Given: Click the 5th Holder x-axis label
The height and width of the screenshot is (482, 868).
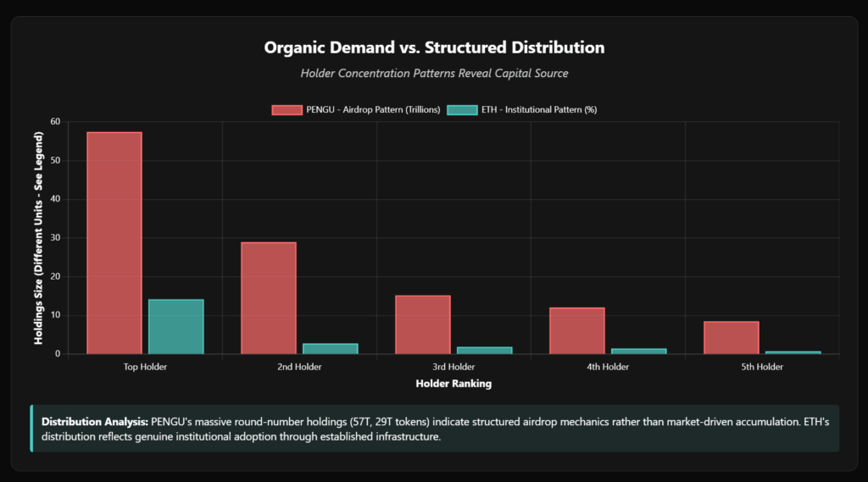Looking at the screenshot, I should 762,367.
